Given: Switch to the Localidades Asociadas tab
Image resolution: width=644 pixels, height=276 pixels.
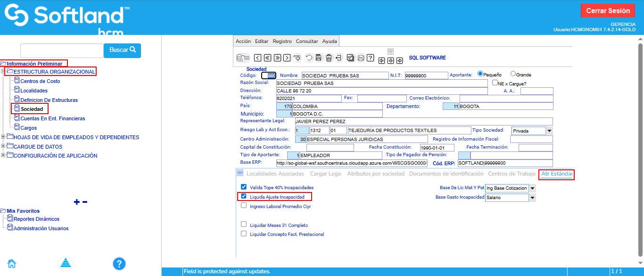Looking at the screenshot, I should (x=275, y=174).
